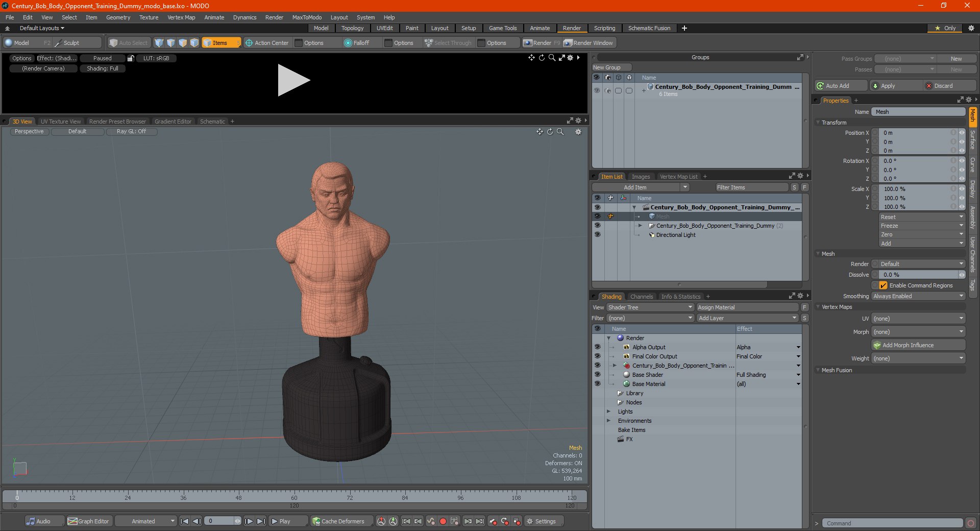This screenshot has height=531, width=980.
Task: Expand the Lights entry in Shader Tree
Action: (608, 412)
